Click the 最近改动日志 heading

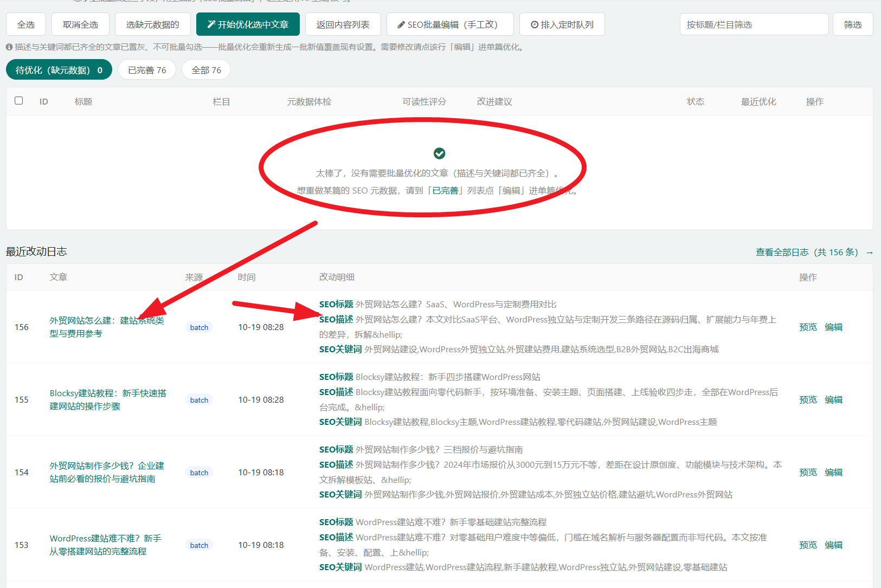click(36, 251)
